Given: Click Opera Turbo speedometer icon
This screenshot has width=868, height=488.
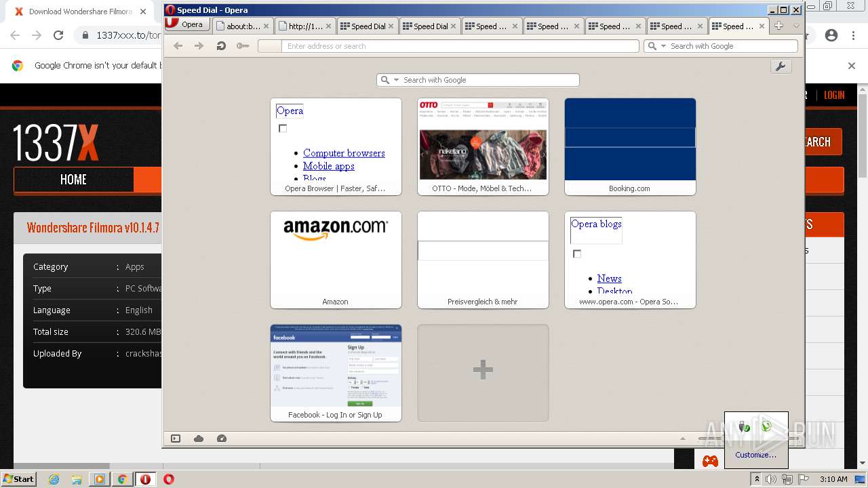Looking at the screenshot, I should pos(221,439).
